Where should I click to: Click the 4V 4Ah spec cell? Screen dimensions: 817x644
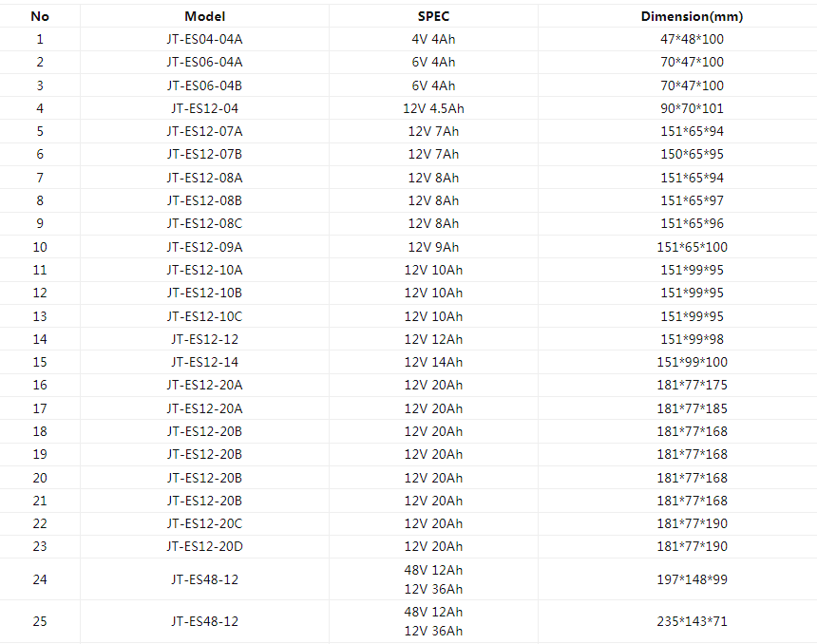click(433, 39)
